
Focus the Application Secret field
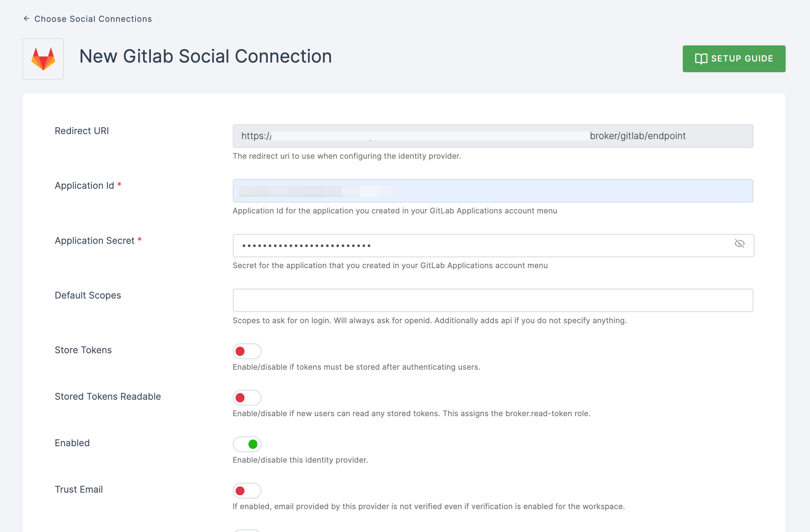click(x=493, y=246)
